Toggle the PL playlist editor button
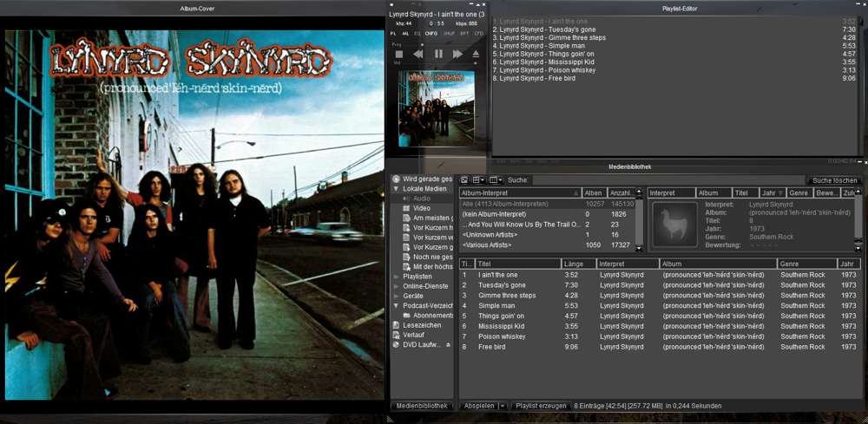 coord(392,33)
